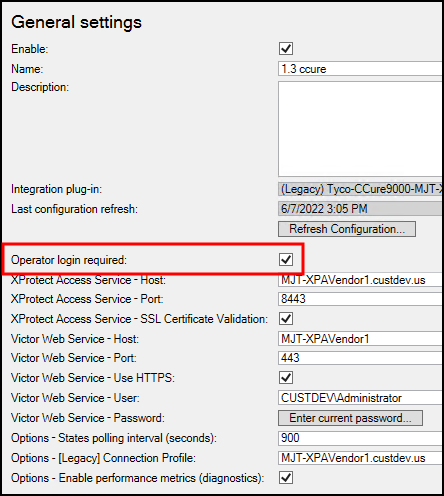
Task: Click Victor Web Service User field
Action: (360, 398)
